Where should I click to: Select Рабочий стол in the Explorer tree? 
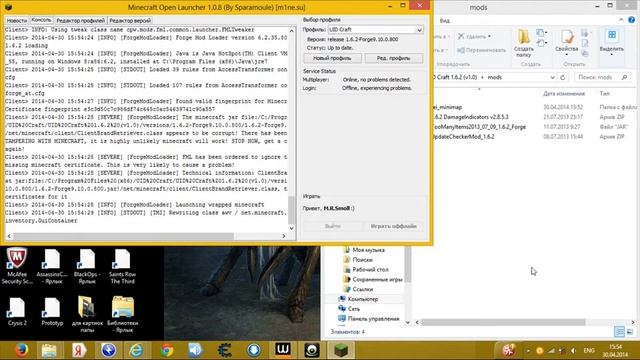(366, 269)
